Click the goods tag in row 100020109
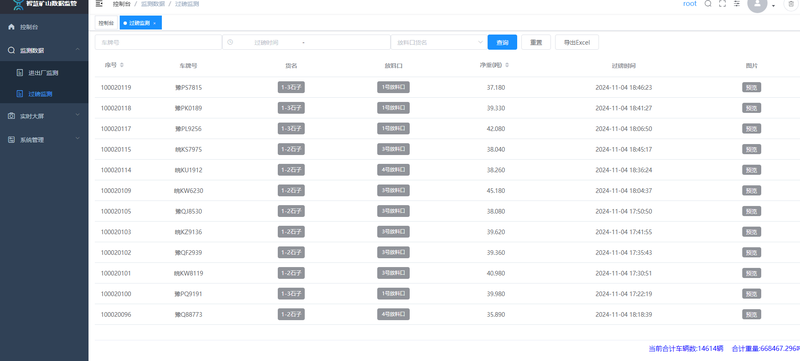 (291, 191)
